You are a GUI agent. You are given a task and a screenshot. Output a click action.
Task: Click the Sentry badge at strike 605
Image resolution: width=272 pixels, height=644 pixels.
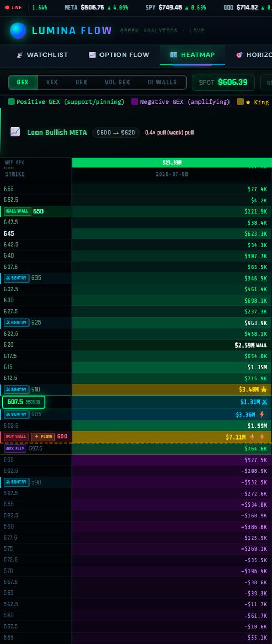click(16, 414)
